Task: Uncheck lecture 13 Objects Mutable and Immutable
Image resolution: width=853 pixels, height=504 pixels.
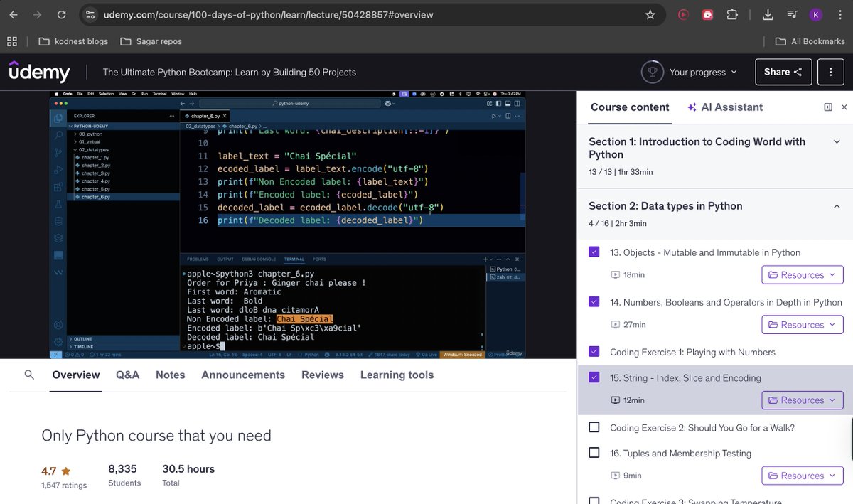Action: point(594,252)
